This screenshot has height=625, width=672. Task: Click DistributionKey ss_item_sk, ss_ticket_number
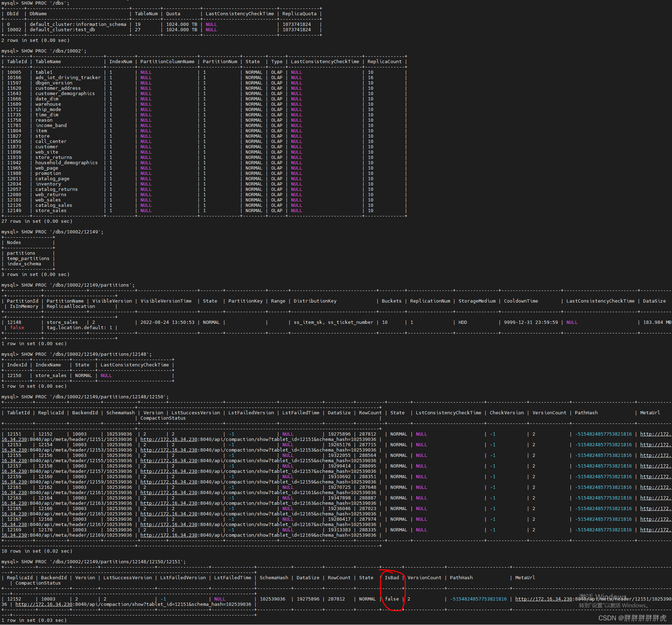pyautogui.click(x=333, y=322)
